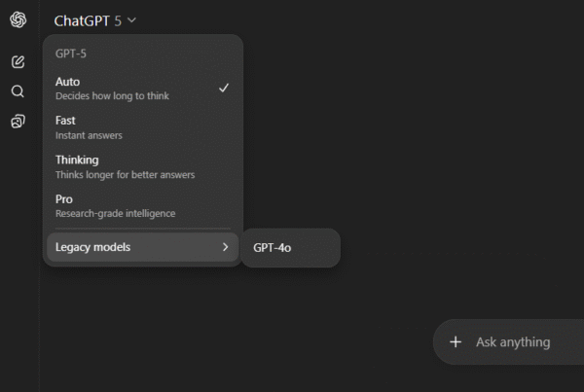584x392 pixels.
Task: Click the GPT-5 section header label
Action: tap(71, 55)
